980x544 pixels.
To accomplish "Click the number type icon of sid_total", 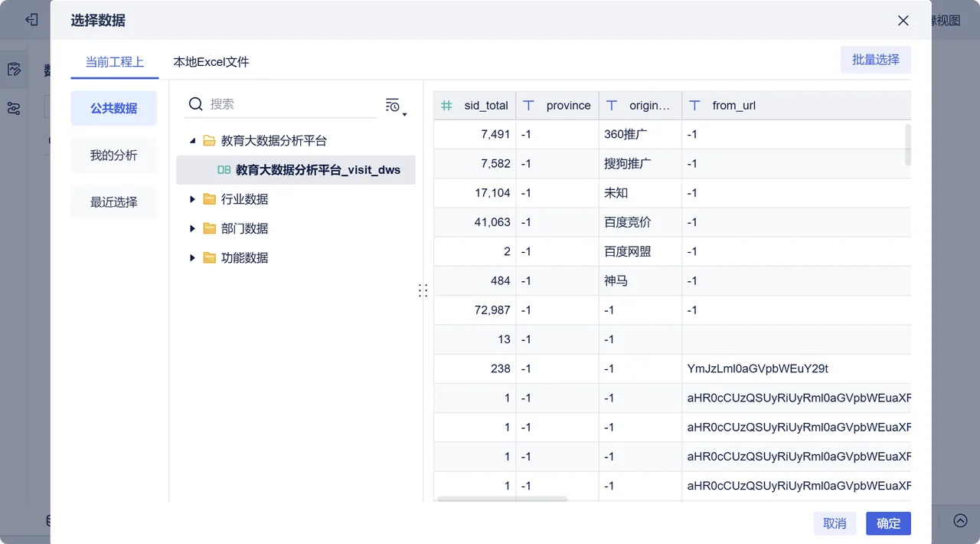I will [x=446, y=106].
